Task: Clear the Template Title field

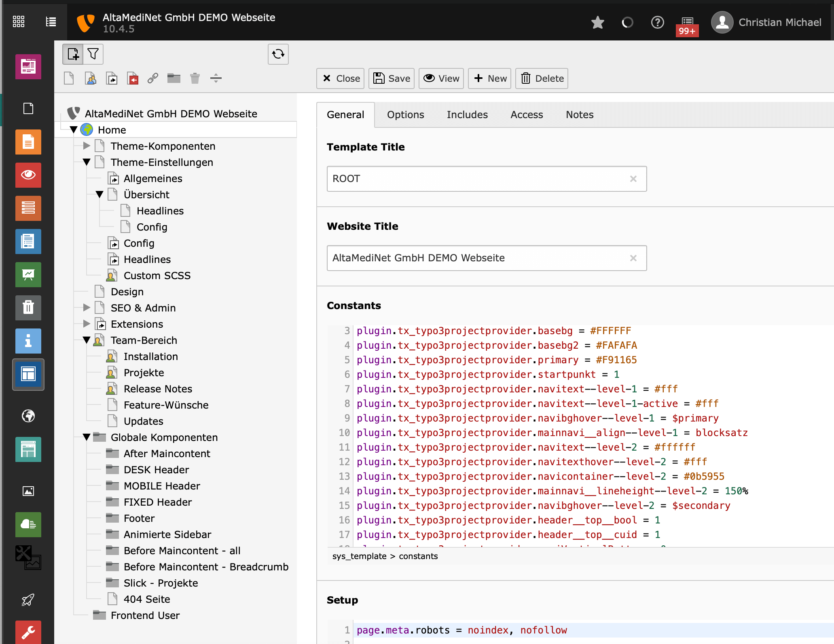Action: pos(633,179)
